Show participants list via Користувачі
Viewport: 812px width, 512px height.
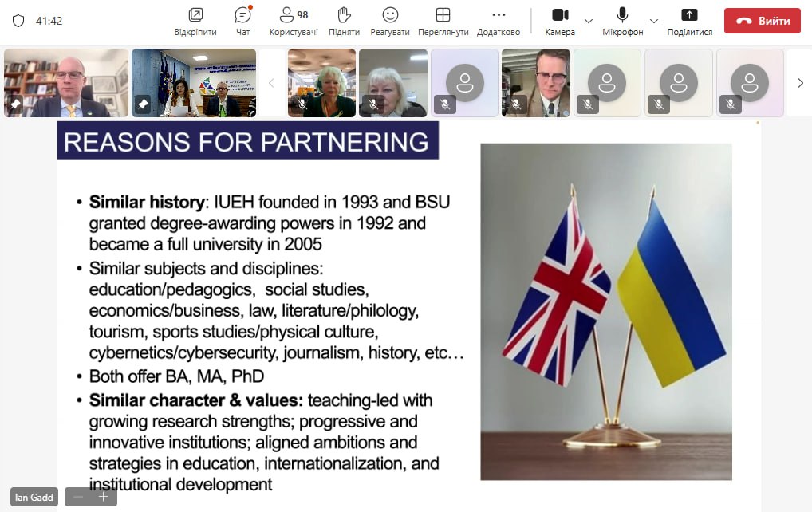click(294, 22)
